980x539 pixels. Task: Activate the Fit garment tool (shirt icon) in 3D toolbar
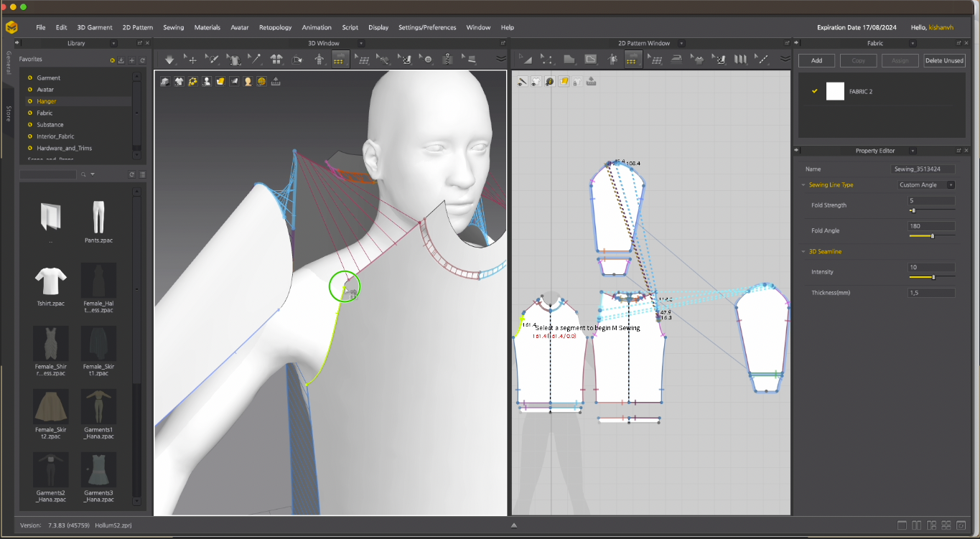pyautogui.click(x=233, y=60)
